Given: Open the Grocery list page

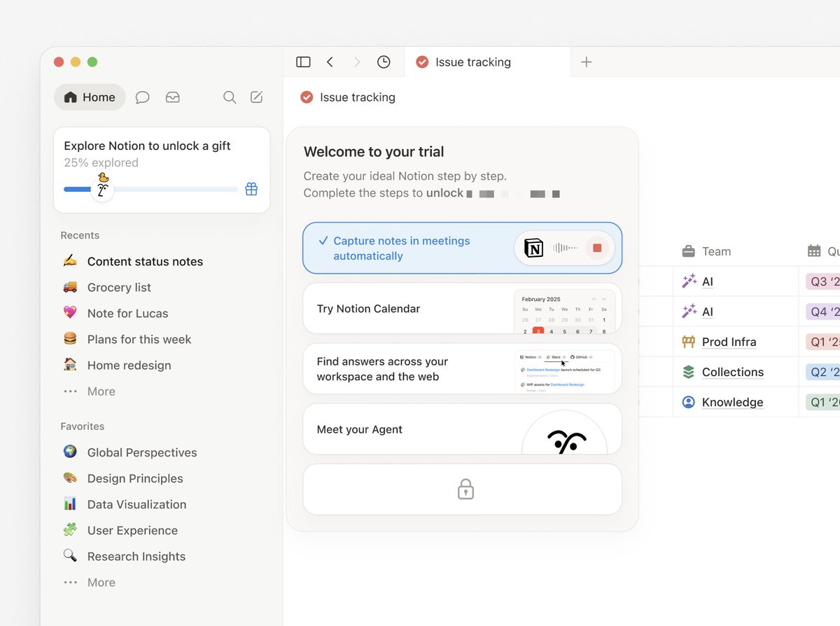Looking at the screenshot, I should [119, 287].
